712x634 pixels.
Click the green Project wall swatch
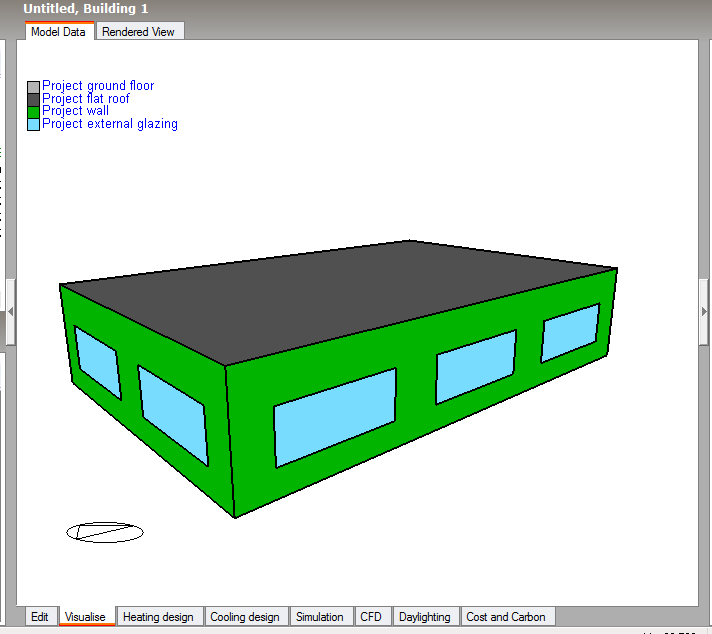tap(34, 112)
